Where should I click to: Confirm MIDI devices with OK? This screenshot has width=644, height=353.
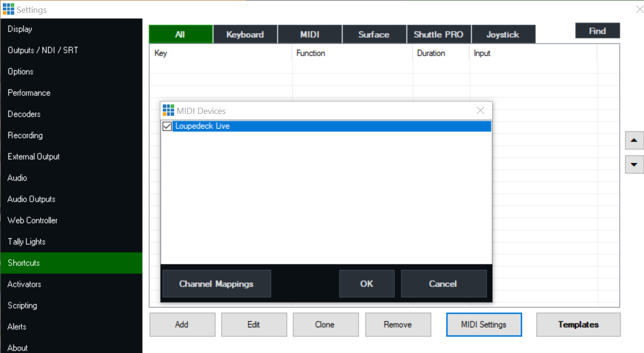[367, 284]
